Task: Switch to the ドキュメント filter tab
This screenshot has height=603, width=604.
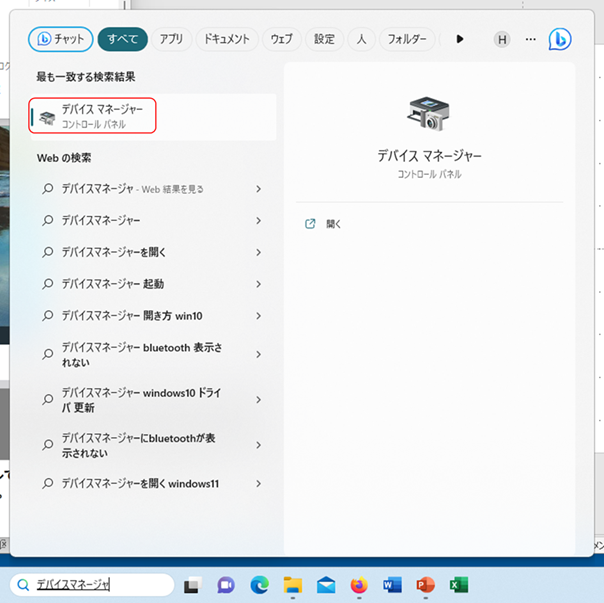Action: (226, 39)
